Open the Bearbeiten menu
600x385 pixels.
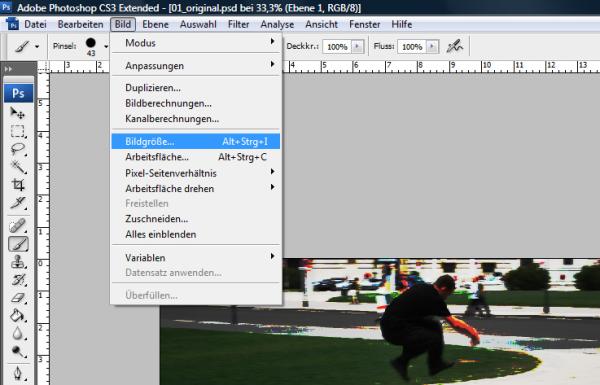(x=80, y=24)
